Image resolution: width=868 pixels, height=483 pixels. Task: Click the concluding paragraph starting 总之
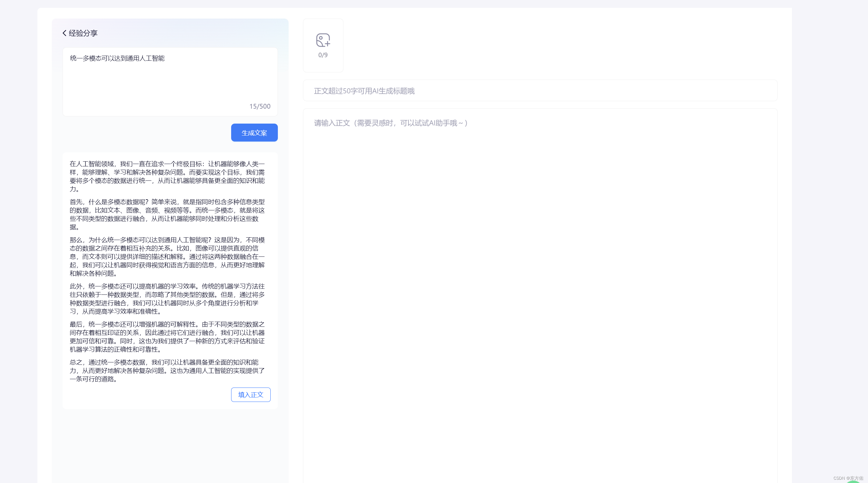[x=167, y=370]
